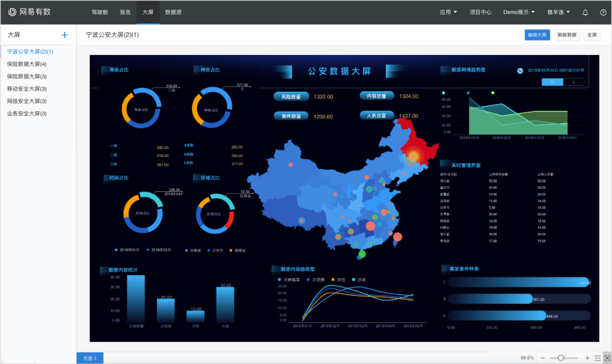The width and height of the screenshot is (612, 364).
Task: Open the help question mark icon
Action: 603,13
